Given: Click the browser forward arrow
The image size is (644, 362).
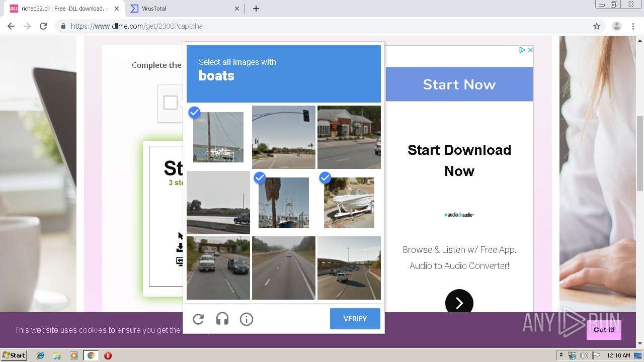Looking at the screenshot, I should tap(27, 26).
